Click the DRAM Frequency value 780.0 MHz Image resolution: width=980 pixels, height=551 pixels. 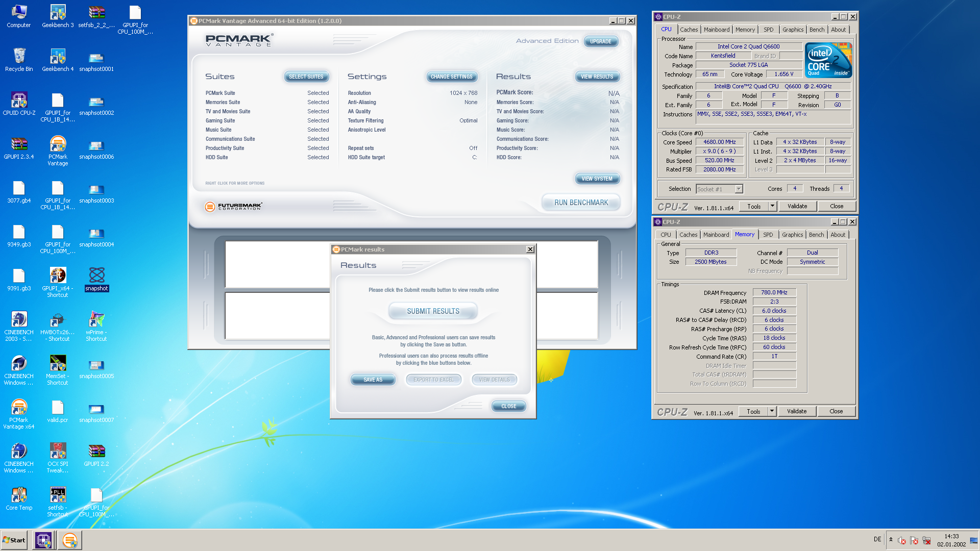point(774,292)
